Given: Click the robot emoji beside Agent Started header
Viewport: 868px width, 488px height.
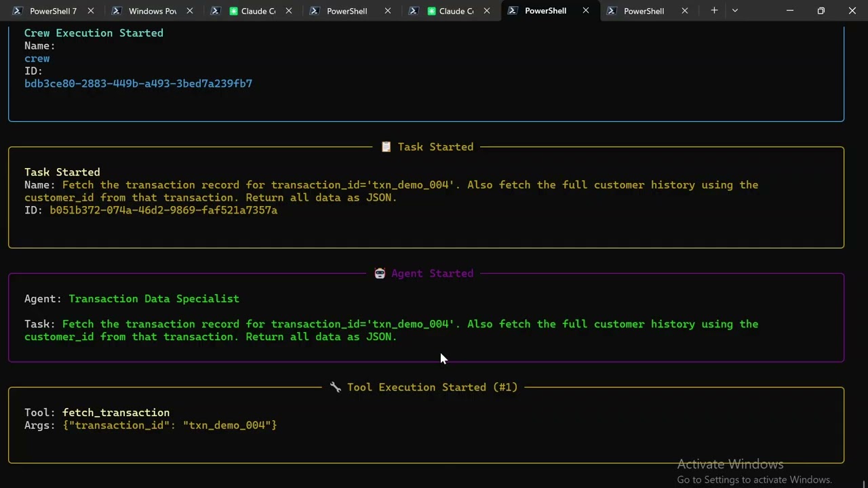Looking at the screenshot, I should coord(380,274).
